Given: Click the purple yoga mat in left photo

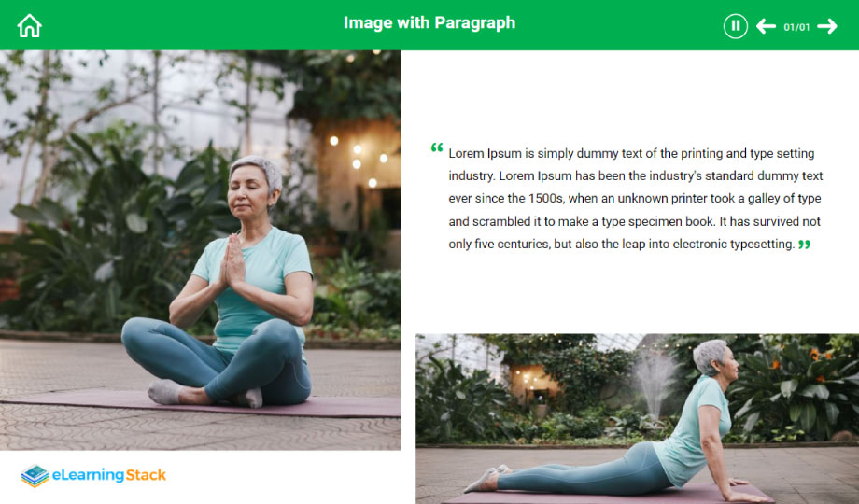Looking at the screenshot, I should coord(201,405).
